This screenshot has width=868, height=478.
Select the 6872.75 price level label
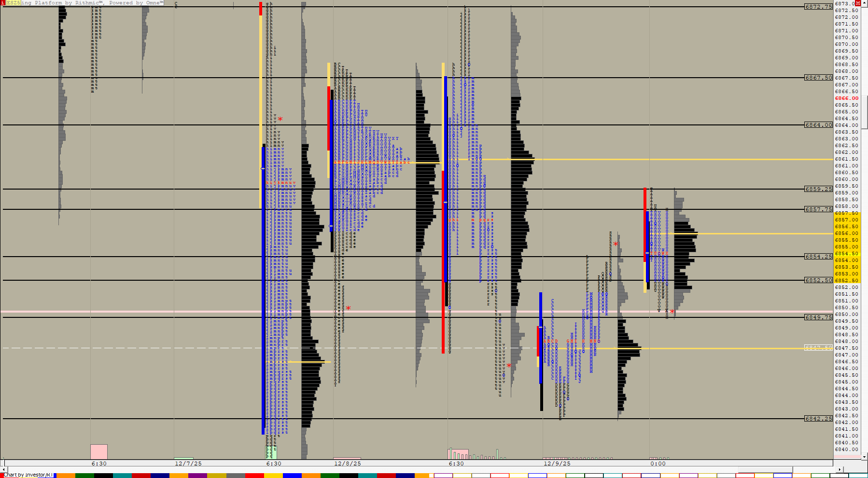(x=818, y=7)
